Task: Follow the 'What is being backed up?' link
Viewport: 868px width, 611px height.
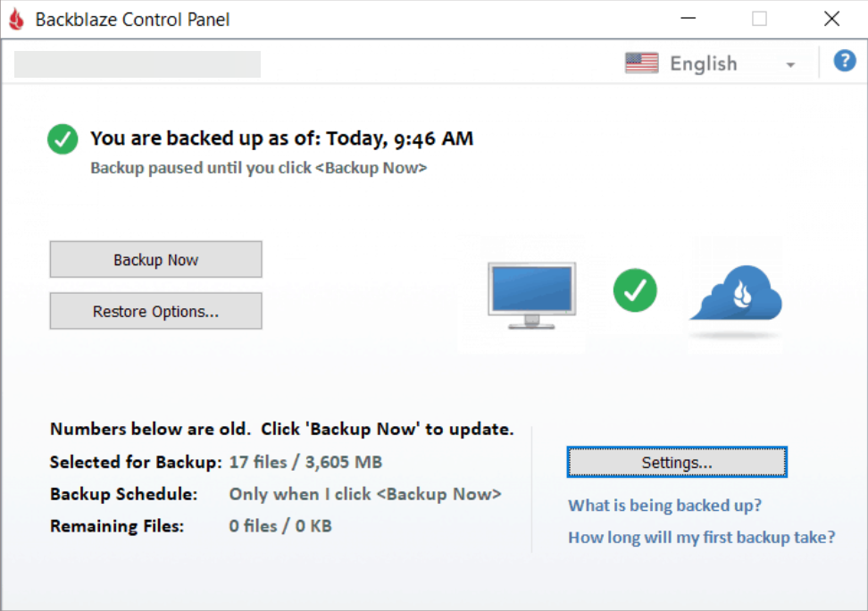Action: 664,506
